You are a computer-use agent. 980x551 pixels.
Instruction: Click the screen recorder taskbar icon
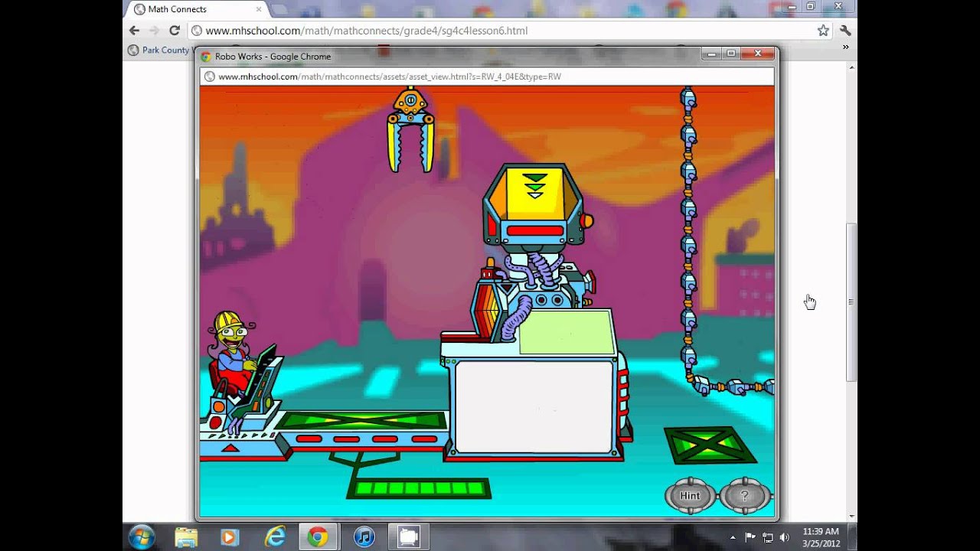pyautogui.click(x=409, y=537)
